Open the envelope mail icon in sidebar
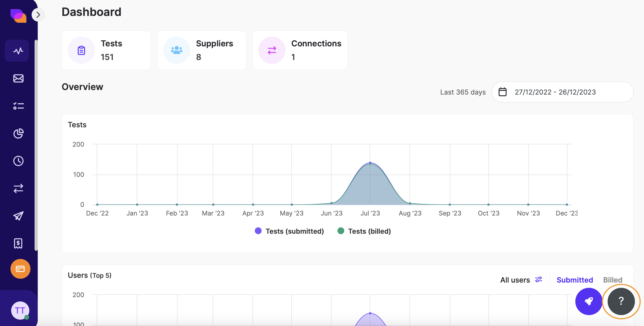Screen dimensions: 644x326 pos(18,78)
